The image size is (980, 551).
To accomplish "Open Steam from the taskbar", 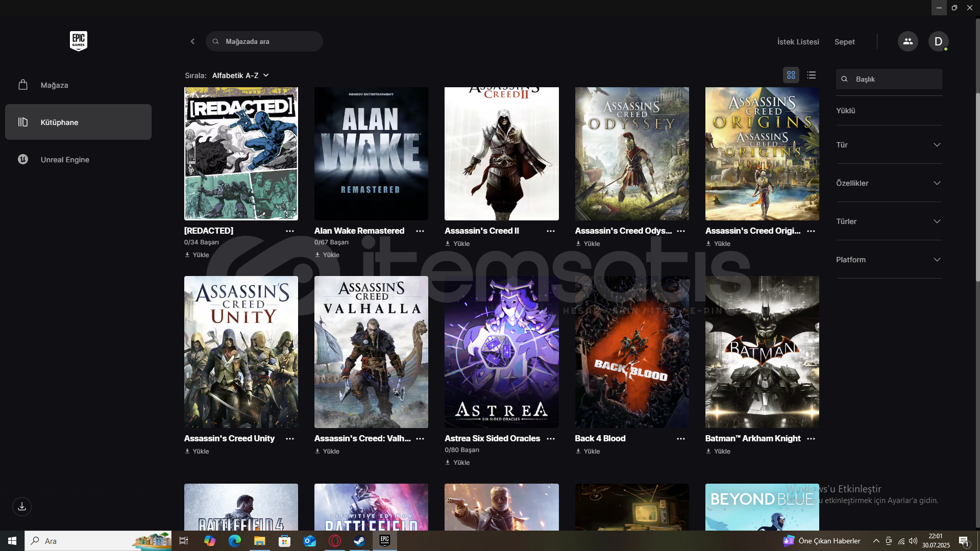I will point(360,541).
